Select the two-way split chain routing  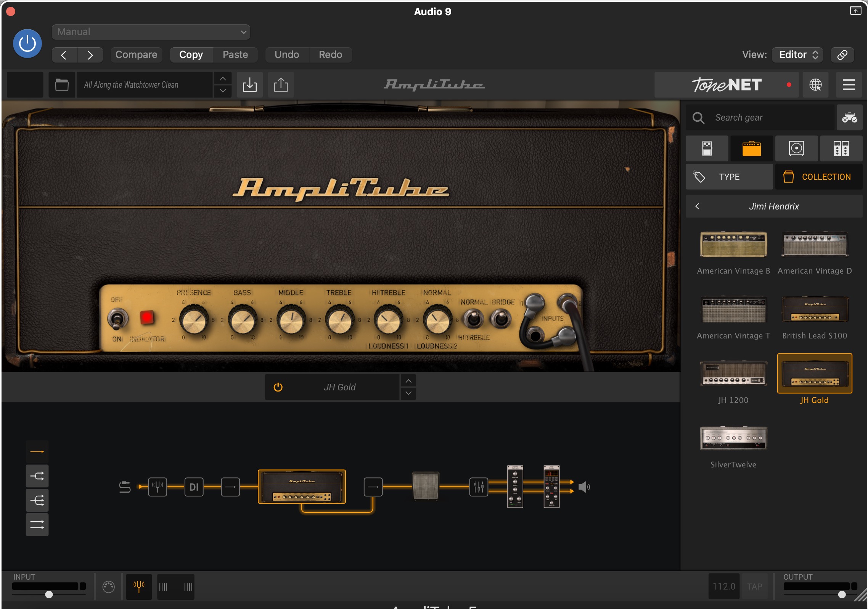tap(37, 476)
